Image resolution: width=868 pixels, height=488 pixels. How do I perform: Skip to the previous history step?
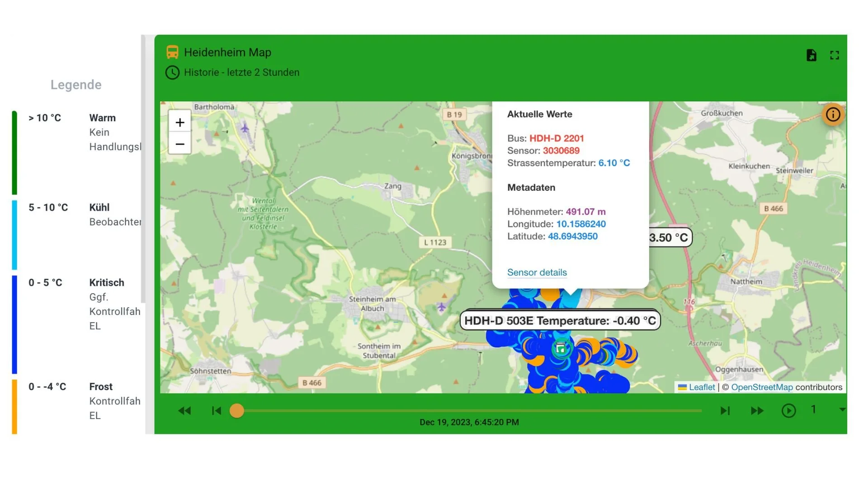(217, 411)
